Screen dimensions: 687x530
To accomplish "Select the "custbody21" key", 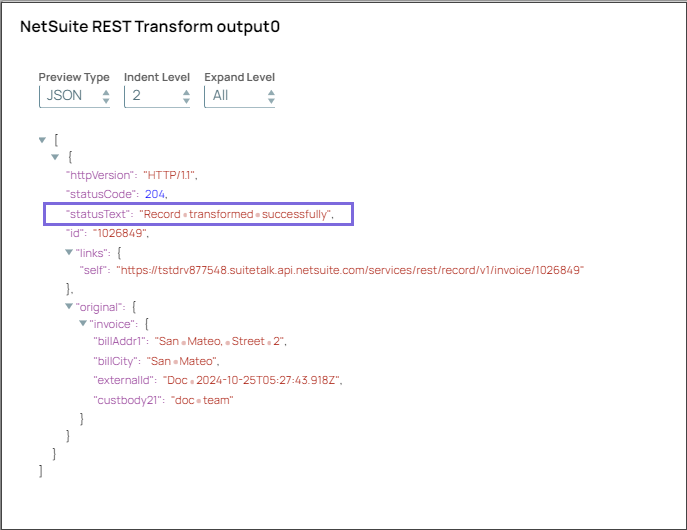I will click(128, 400).
